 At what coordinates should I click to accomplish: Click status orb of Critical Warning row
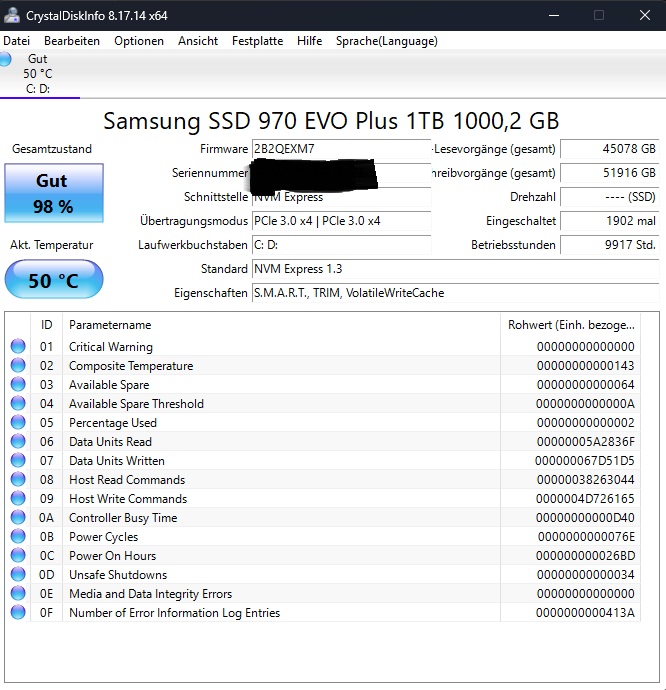[x=18, y=346]
